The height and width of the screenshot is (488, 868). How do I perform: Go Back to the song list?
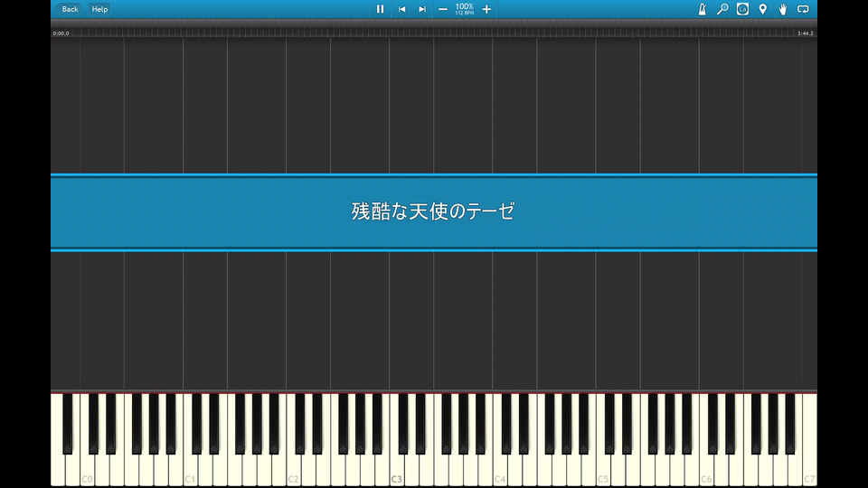coord(69,9)
